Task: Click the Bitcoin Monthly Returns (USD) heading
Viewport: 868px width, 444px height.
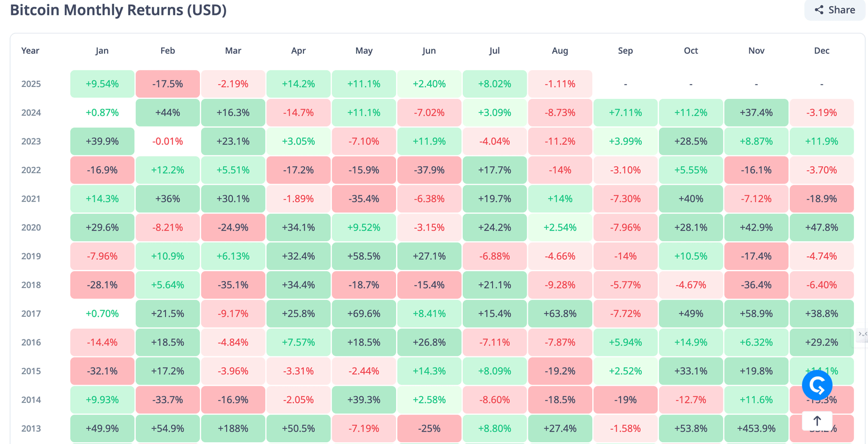Action: (118, 10)
